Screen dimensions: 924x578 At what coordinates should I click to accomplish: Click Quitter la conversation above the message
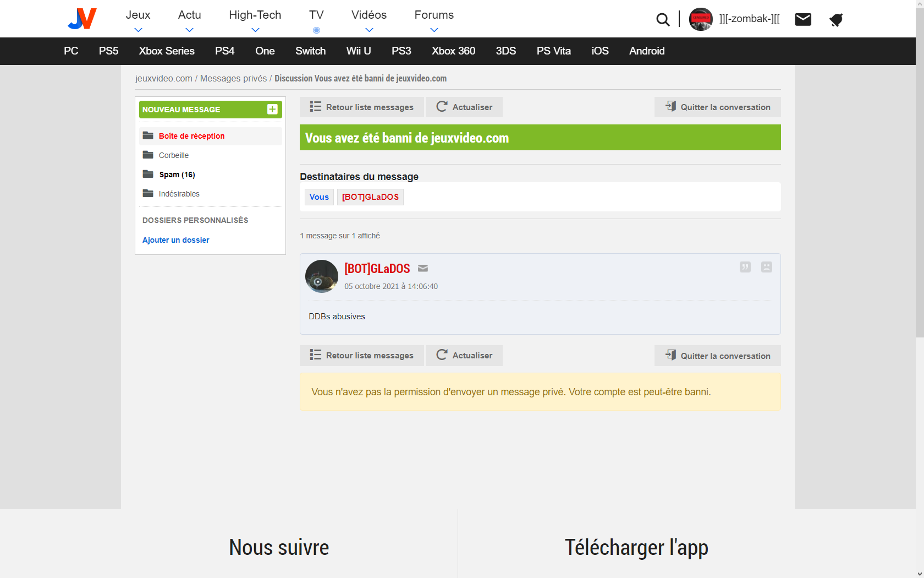(x=718, y=107)
